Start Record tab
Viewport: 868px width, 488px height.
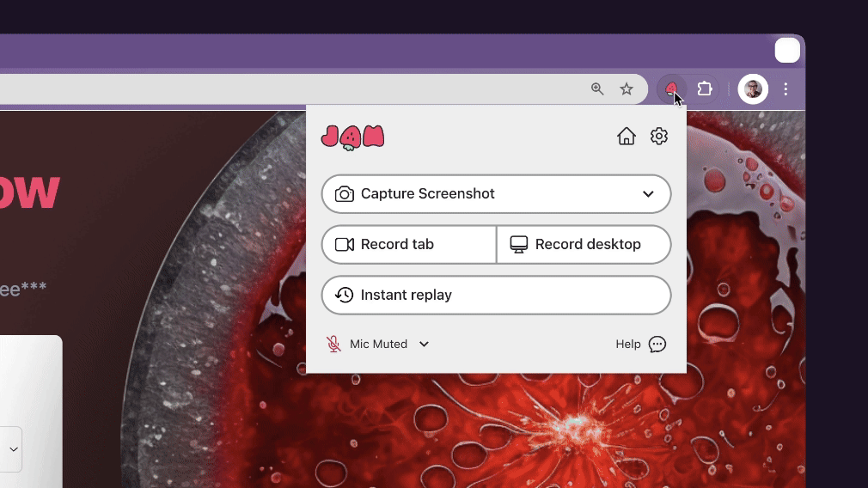pos(409,245)
